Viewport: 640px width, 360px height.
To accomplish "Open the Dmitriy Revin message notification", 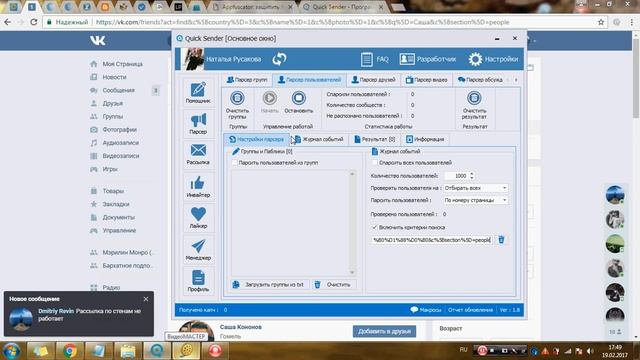I will (79, 313).
